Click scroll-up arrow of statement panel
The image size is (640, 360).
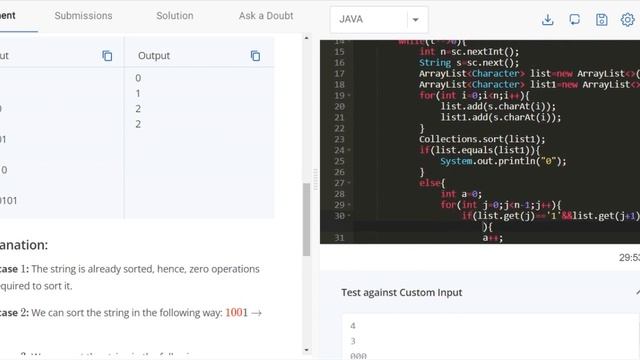[x=307, y=38]
